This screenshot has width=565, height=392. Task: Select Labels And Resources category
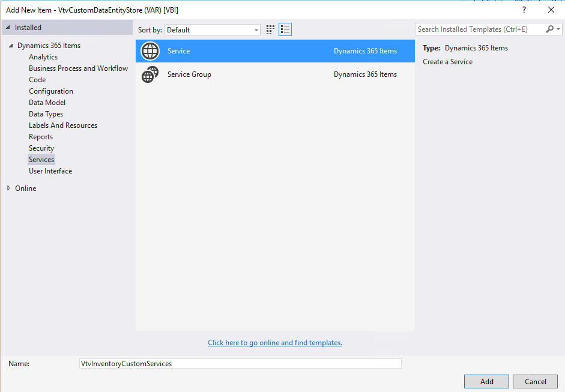(x=63, y=125)
